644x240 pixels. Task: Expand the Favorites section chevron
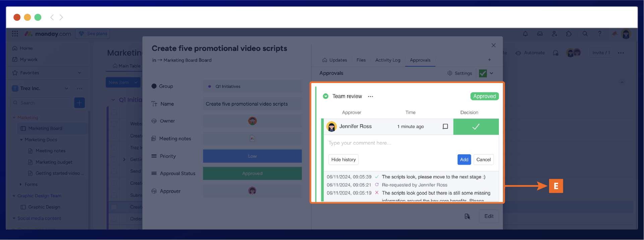point(79,73)
